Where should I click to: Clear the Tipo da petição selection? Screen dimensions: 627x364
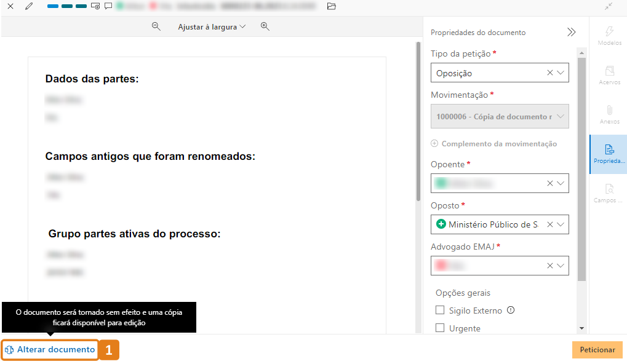(x=549, y=73)
